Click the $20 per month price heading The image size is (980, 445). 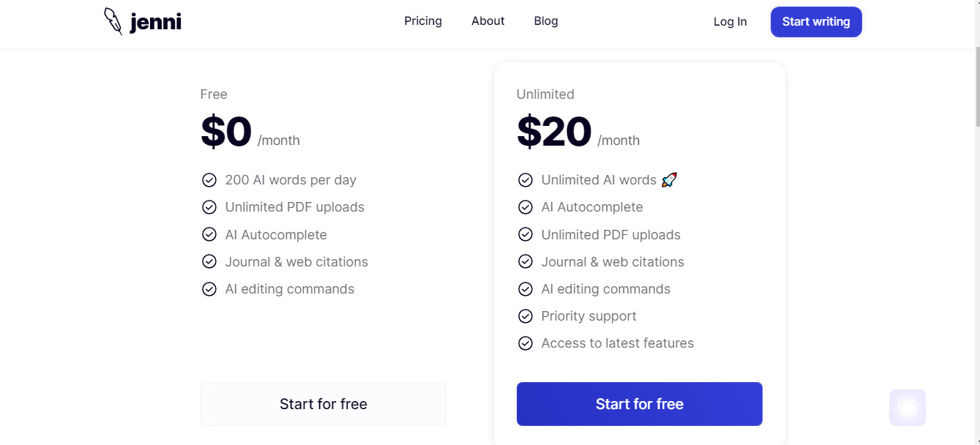pos(578,132)
